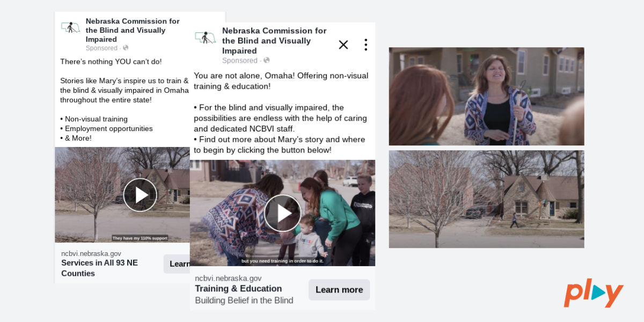Open the three-dot options menu on the ad
Image resolution: width=644 pixels, height=322 pixels.
click(365, 45)
